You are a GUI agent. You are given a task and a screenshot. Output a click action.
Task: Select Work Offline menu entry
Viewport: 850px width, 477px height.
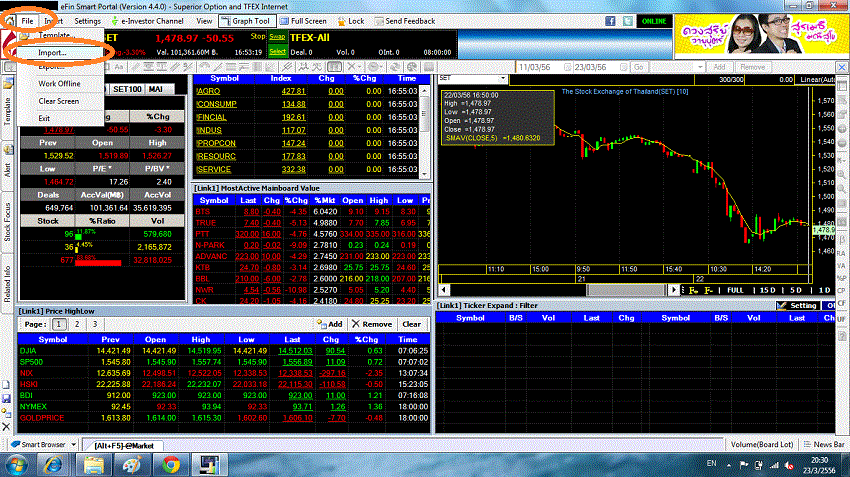pos(59,83)
